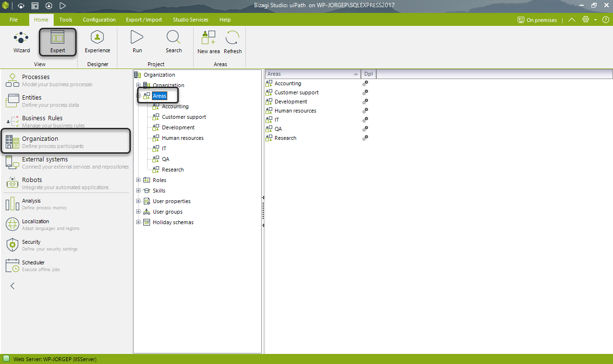Open the settings gear in ribbon

tap(585, 20)
